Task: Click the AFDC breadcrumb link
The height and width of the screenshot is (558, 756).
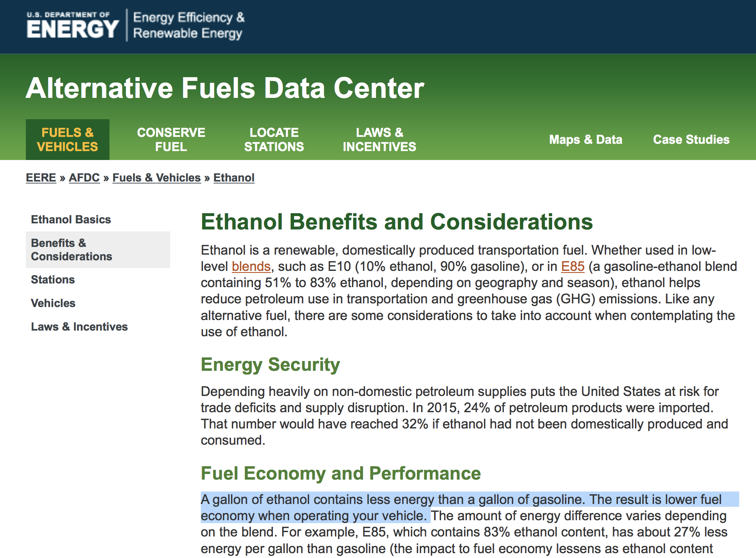Action: coord(84,177)
